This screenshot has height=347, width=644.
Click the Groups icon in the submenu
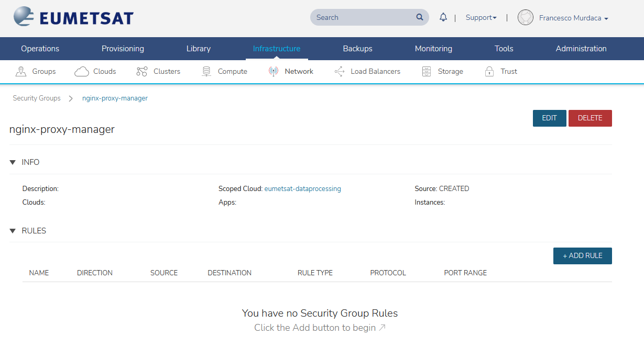tap(21, 72)
